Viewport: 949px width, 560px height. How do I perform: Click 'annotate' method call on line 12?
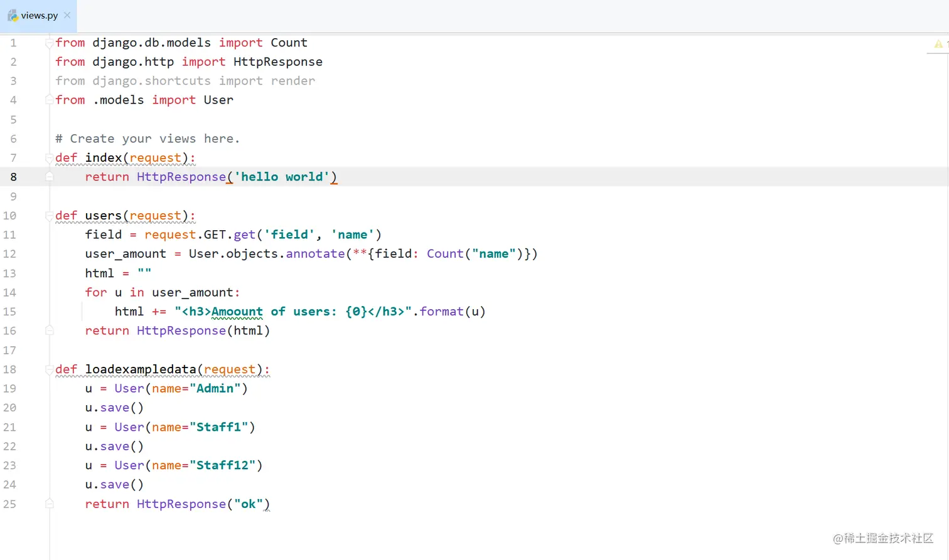[x=315, y=254]
